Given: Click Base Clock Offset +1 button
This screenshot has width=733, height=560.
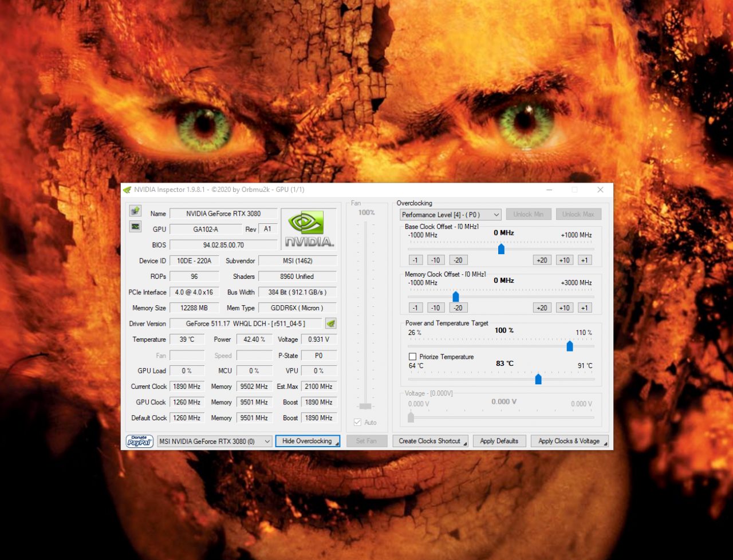Looking at the screenshot, I should coord(585,260).
